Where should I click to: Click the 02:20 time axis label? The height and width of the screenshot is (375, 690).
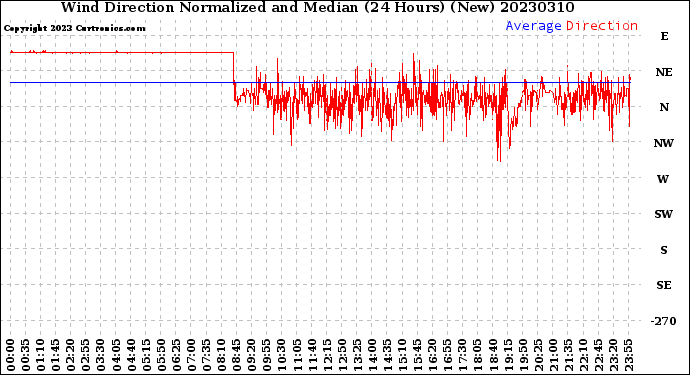pos(71,355)
